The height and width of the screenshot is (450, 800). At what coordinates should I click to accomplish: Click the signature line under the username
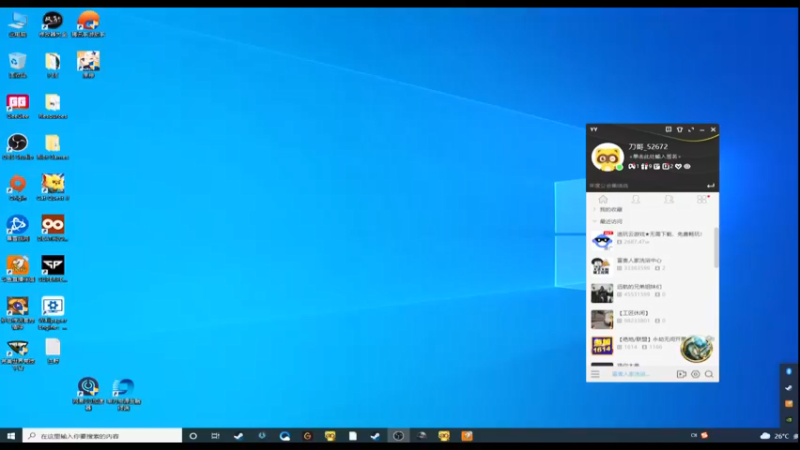pyautogui.click(x=655, y=156)
